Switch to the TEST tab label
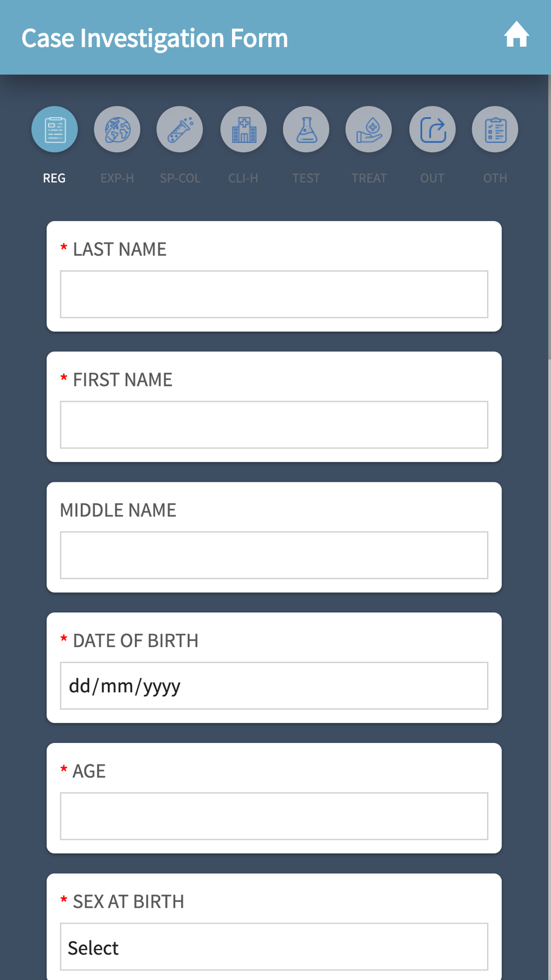 (306, 178)
